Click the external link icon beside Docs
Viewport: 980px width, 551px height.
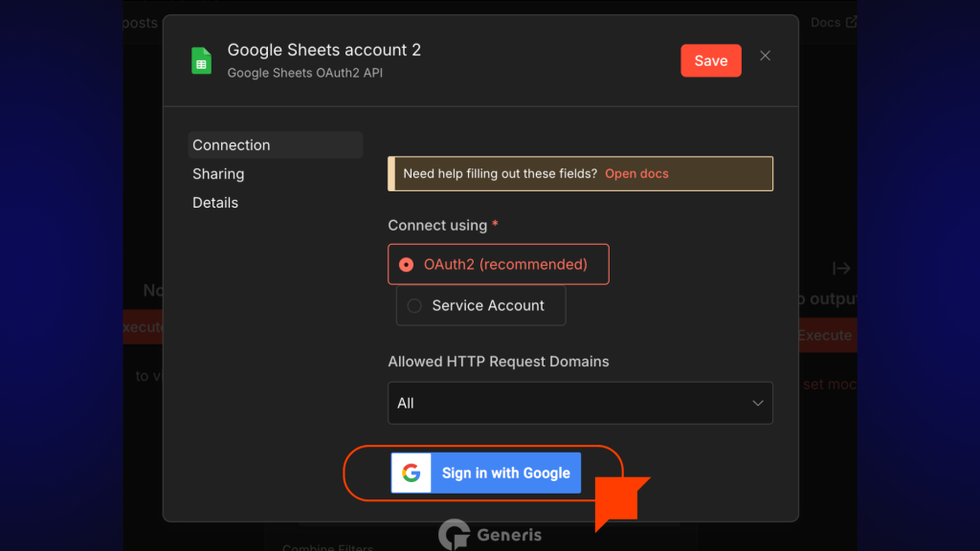851,22
